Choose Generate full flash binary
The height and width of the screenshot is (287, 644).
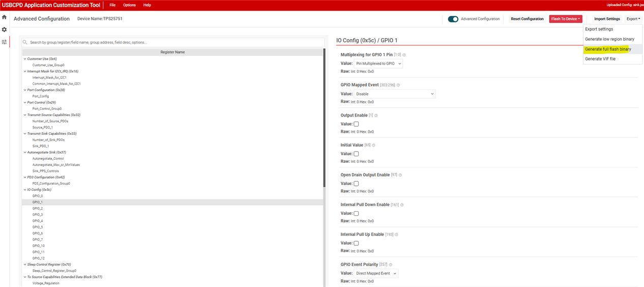point(612,49)
